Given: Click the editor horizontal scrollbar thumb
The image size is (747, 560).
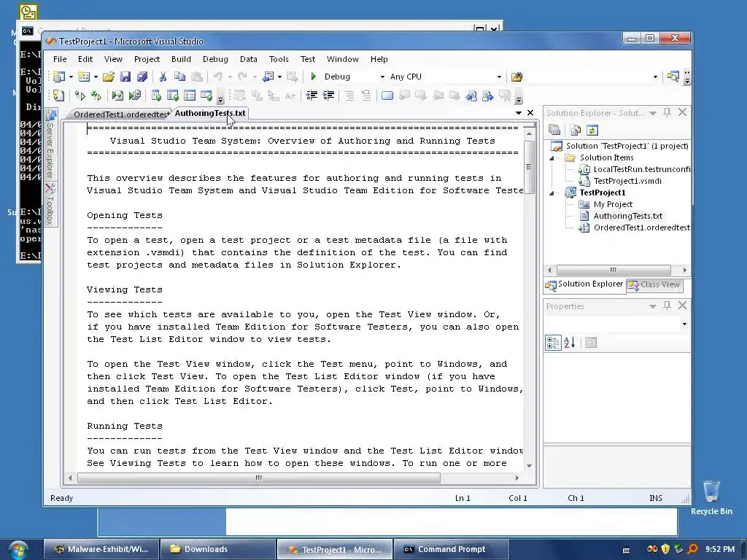Looking at the screenshot, I should pyautogui.click(x=259, y=478).
